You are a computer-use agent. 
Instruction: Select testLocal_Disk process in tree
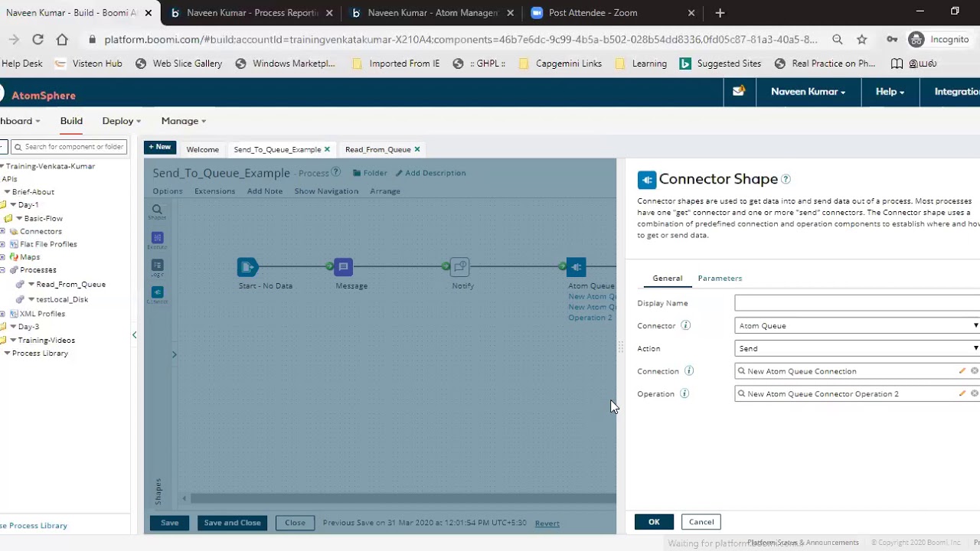[x=62, y=300]
